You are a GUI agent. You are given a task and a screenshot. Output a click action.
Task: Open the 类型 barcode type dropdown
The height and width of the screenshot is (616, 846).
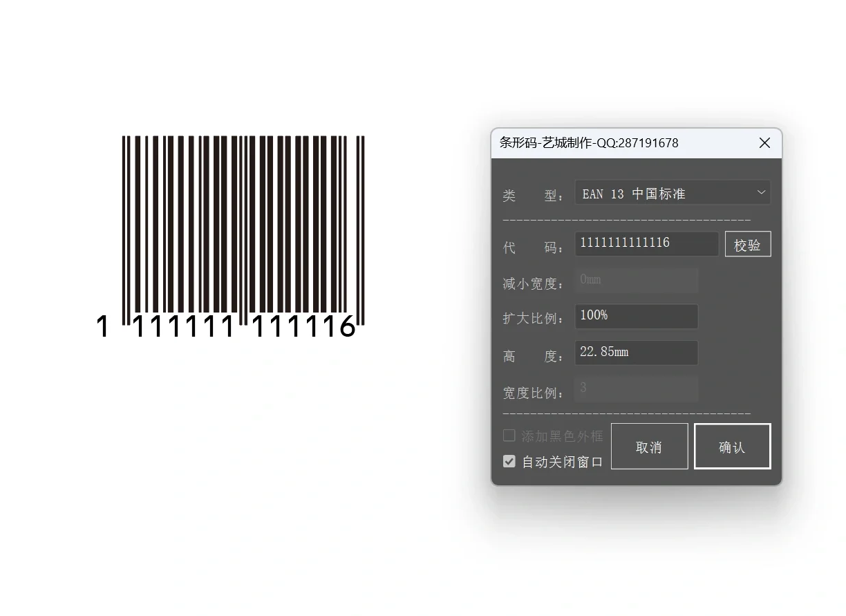673,192
